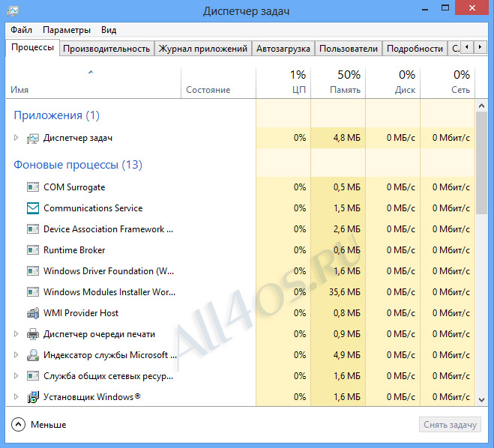Sort by the Память column header
Screen dimensions: 494x448
pos(338,83)
